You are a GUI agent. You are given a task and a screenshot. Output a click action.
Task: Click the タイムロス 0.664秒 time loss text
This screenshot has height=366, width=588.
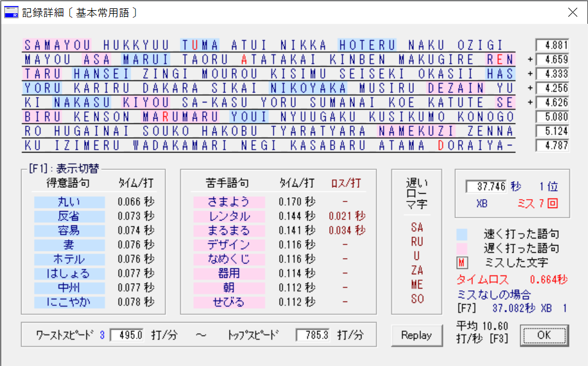pos(512,280)
